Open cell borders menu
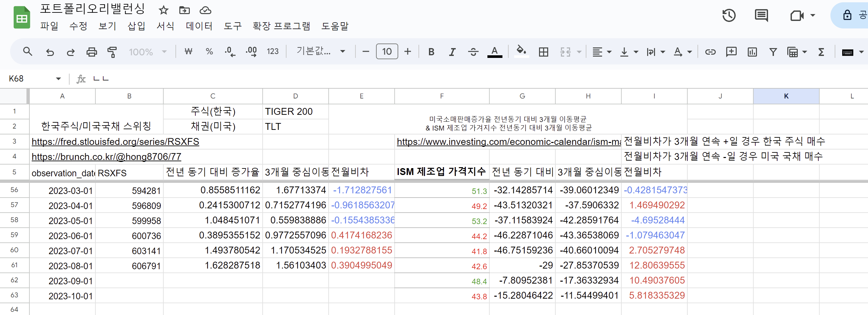 (544, 52)
